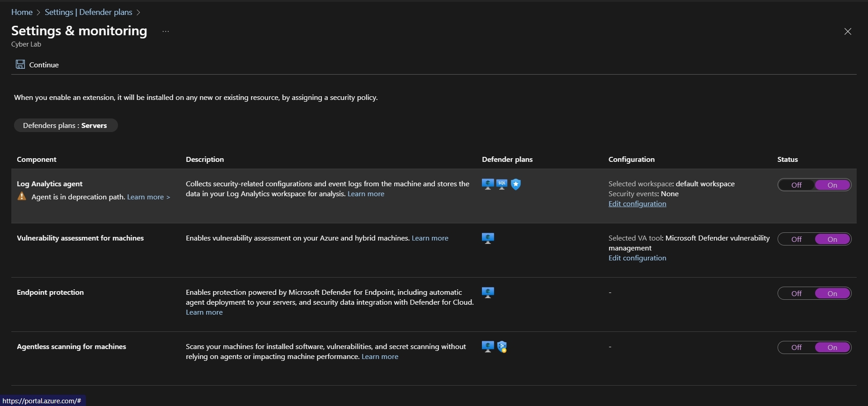
Task: Click the Defenders plans : Servers filter pill
Action: point(66,125)
